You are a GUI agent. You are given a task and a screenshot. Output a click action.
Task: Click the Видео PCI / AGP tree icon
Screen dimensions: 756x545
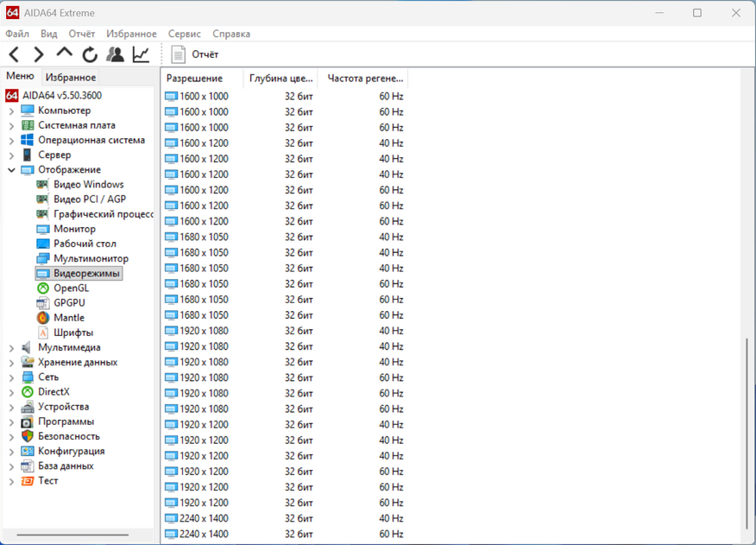click(42, 199)
